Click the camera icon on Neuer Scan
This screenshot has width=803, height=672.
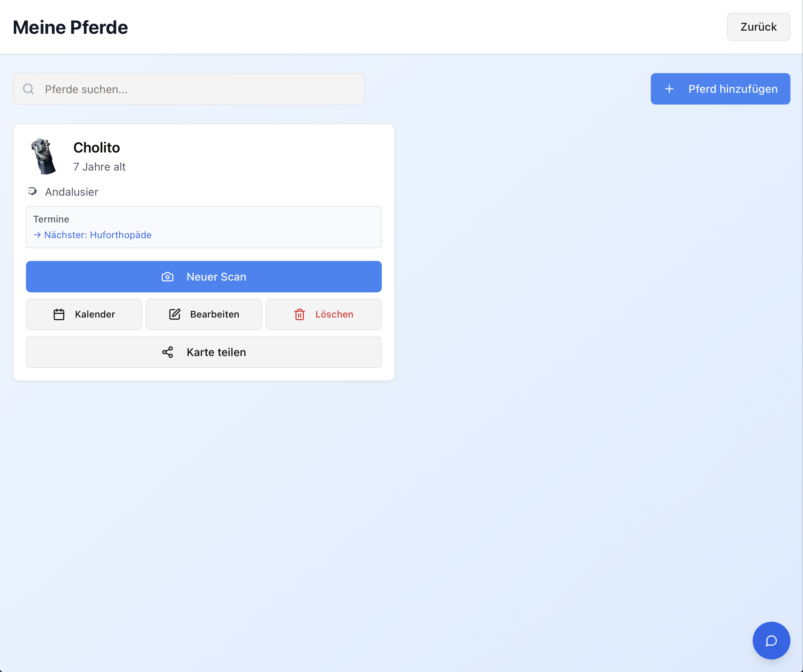(x=168, y=277)
